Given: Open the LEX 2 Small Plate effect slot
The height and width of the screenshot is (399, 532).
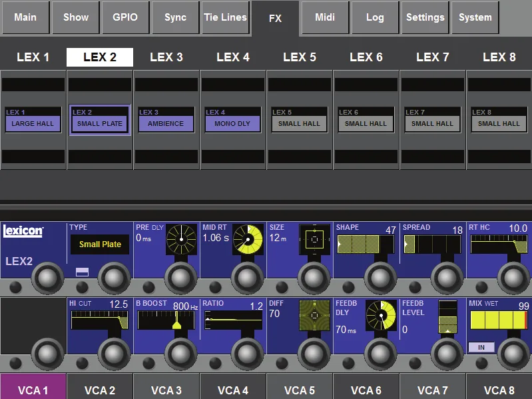Looking at the screenshot, I should pyautogui.click(x=100, y=120).
